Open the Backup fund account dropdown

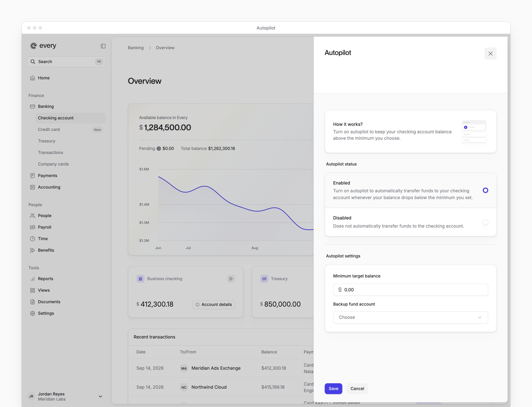410,317
